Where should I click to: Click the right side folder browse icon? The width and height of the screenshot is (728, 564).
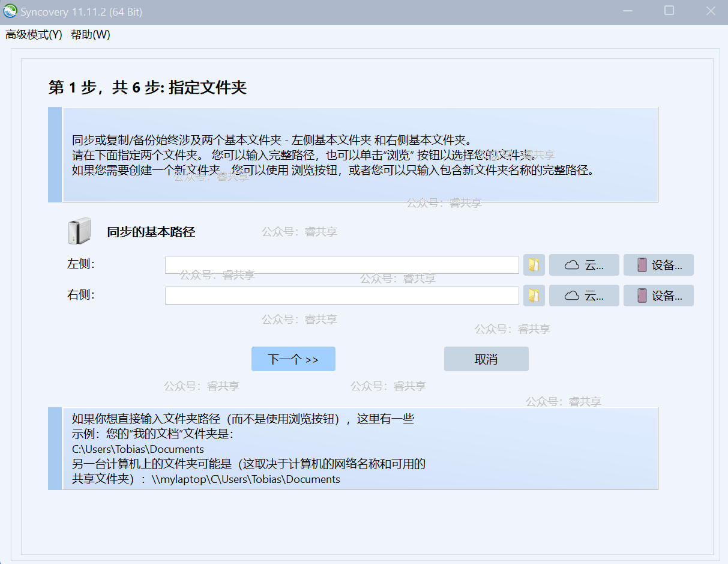click(534, 296)
